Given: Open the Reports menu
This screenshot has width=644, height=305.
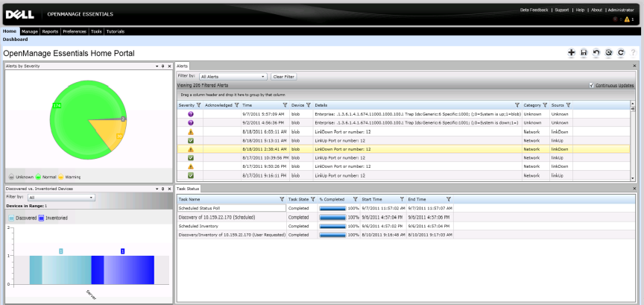Looking at the screenshot, I should point(50,31).
